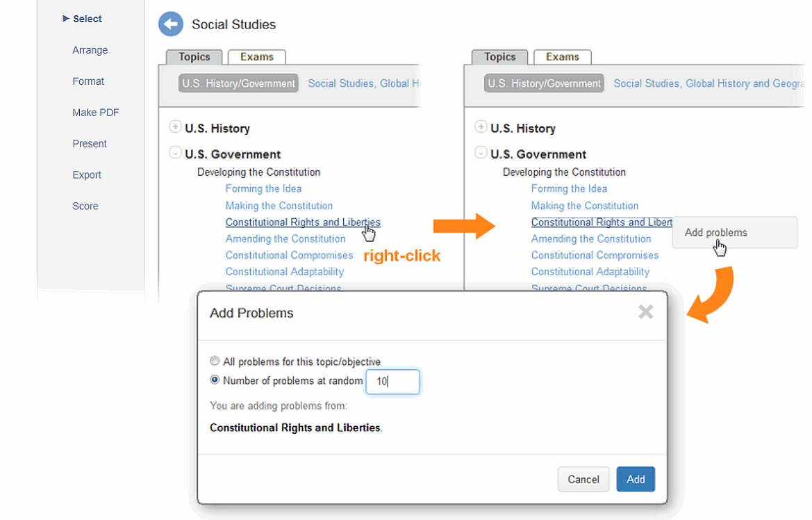Click the number of problems input field
Screen dimensions: 812x520
click(392, 382)
